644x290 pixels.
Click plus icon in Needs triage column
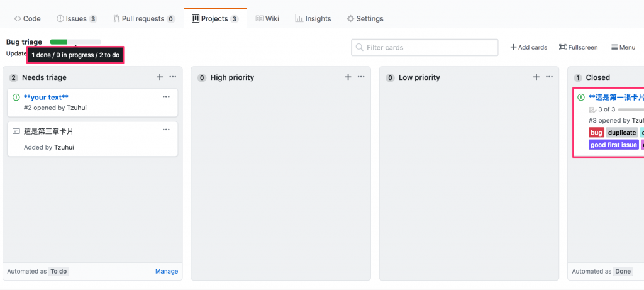[x=160, y=77]
